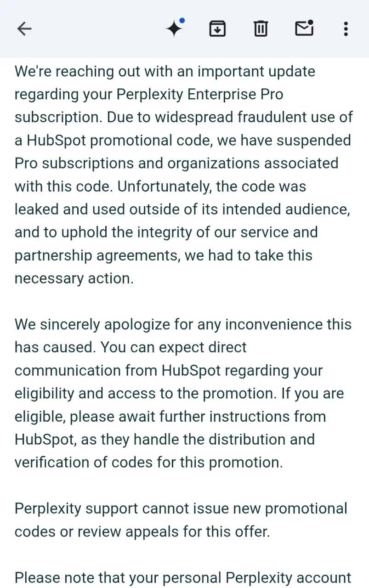The image size is (369, 588).
Task: Open the three-dot more options menu
Action: [x=346, y=29]
